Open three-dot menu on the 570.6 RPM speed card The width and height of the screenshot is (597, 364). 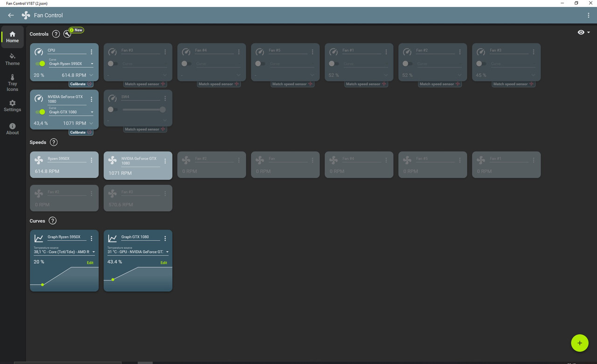(165, 194)
